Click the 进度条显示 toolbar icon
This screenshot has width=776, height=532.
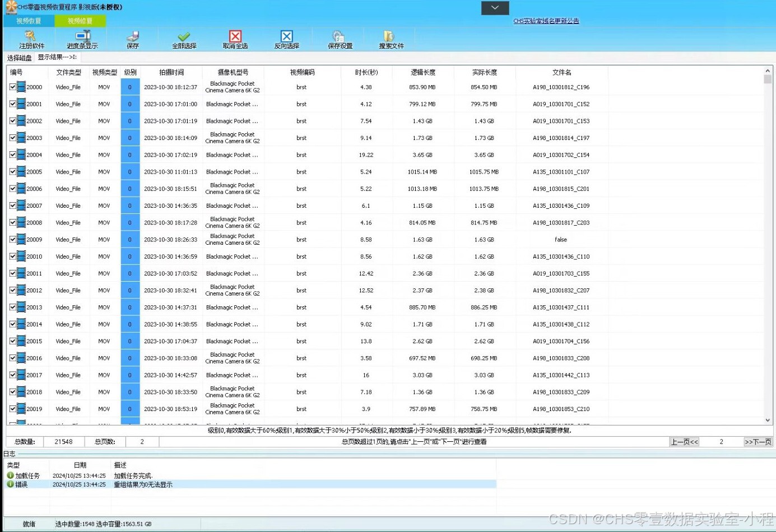(82, 36)
